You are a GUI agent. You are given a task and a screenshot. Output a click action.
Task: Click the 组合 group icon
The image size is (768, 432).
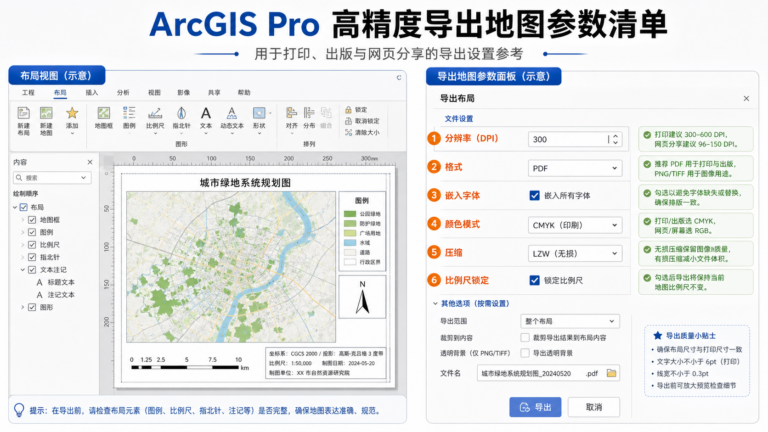click(x=326, y=113)
